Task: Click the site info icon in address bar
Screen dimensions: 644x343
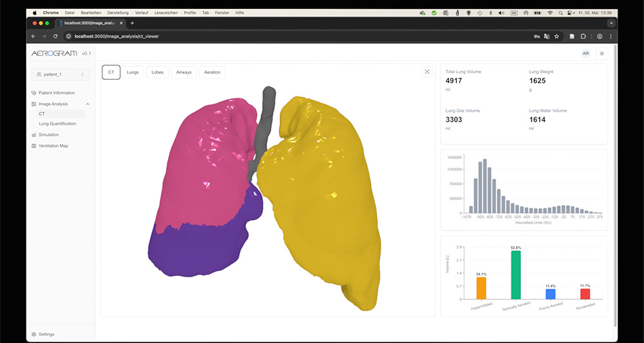Action: click(x=69, y=37)
